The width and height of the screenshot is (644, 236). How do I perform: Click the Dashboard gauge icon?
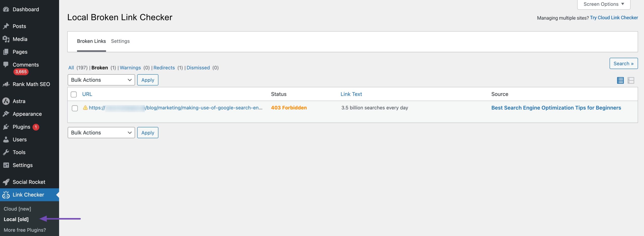tap(6, 9)
